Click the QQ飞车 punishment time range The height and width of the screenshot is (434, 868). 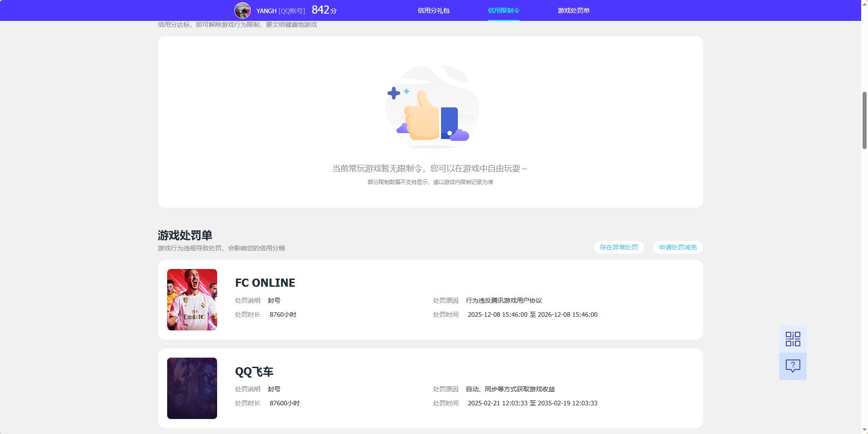[532, 403]
